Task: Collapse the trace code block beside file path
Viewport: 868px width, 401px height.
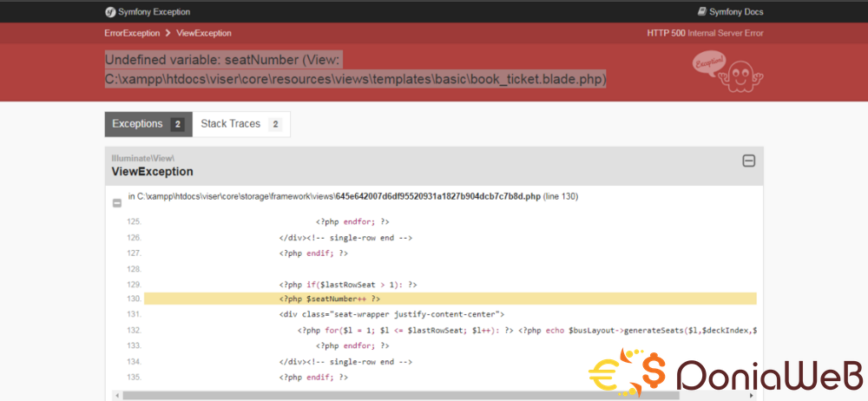Action: [x=117, y=202]
